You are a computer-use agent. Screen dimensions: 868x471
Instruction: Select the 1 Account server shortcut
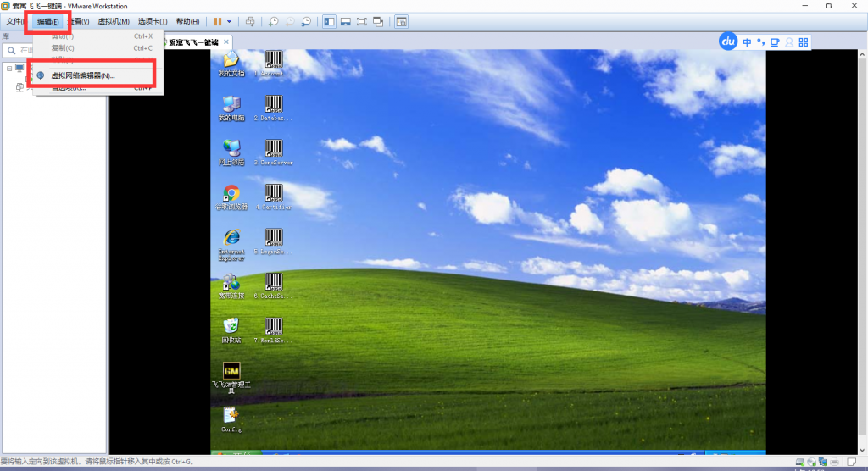(x=274, y=64)
